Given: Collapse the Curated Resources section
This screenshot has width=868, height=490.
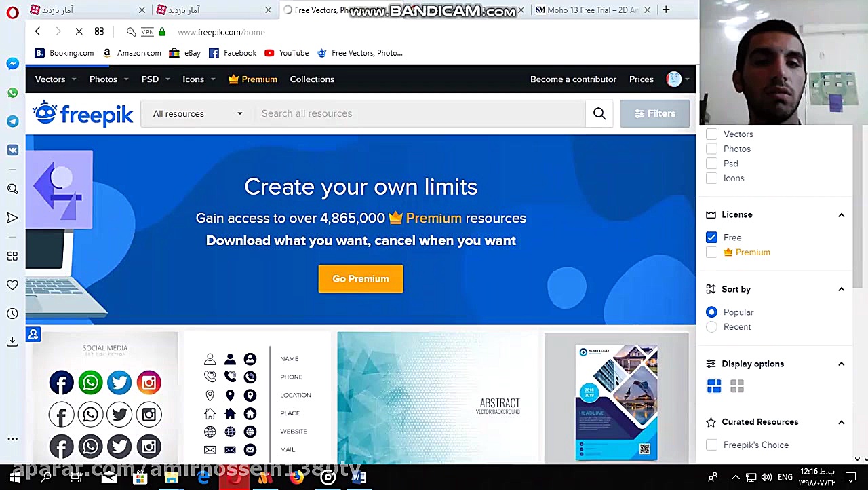Looking at the screenshot, I should tap(841, 423).
